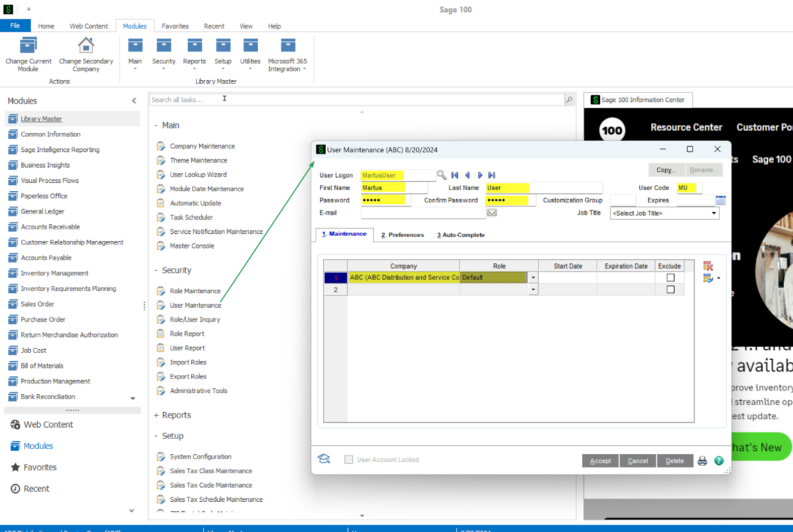Open the Microsoft 365 Integration icon
Image resolution: width=793 pixels, height=532 pixels.
pos(287,46)
